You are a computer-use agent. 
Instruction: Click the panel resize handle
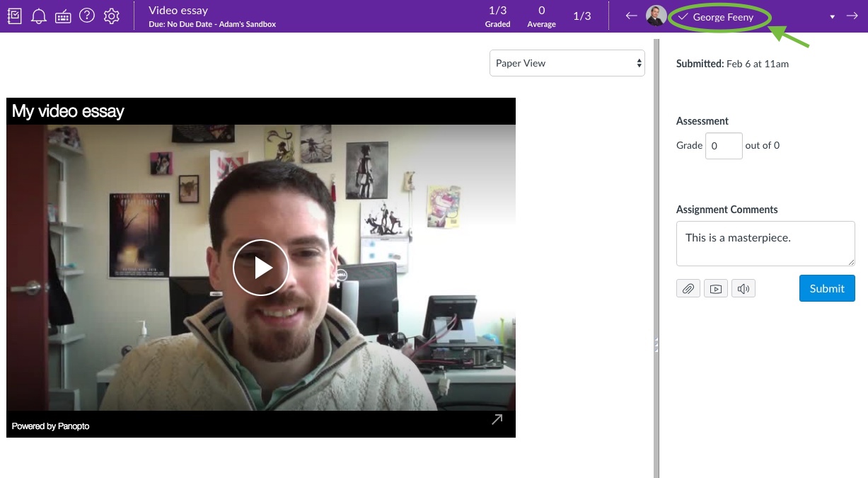click(x=656, y=345)
